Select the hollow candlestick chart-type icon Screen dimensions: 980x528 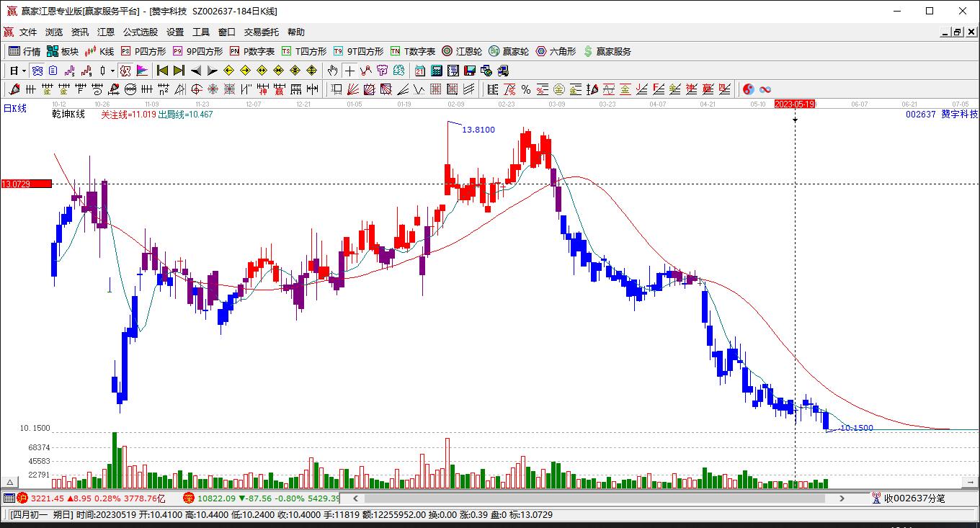point(103,71)
